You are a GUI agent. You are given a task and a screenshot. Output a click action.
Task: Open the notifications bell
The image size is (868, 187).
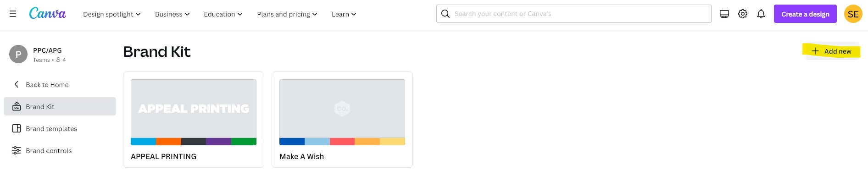coord(761,14)
